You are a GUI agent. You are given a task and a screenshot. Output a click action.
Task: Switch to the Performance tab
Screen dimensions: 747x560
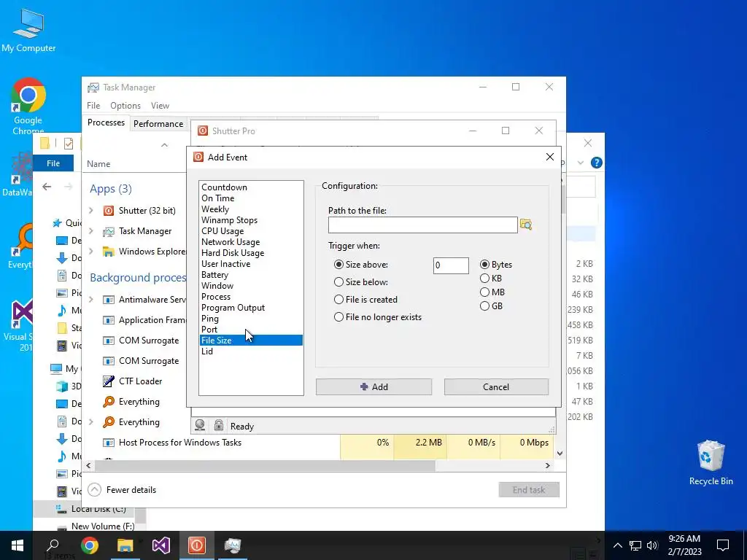(158, 124)
